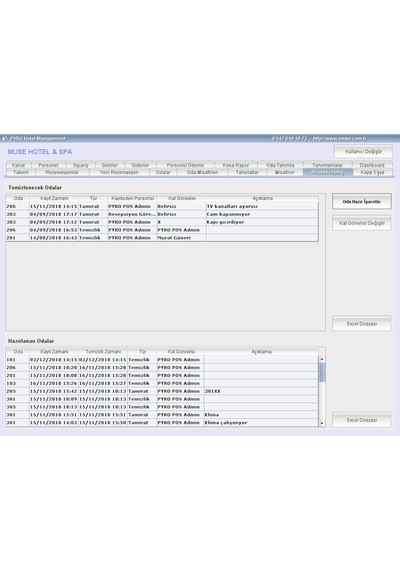
Task: Select the Housekeeping tab
Action: [x=328, y=172]
